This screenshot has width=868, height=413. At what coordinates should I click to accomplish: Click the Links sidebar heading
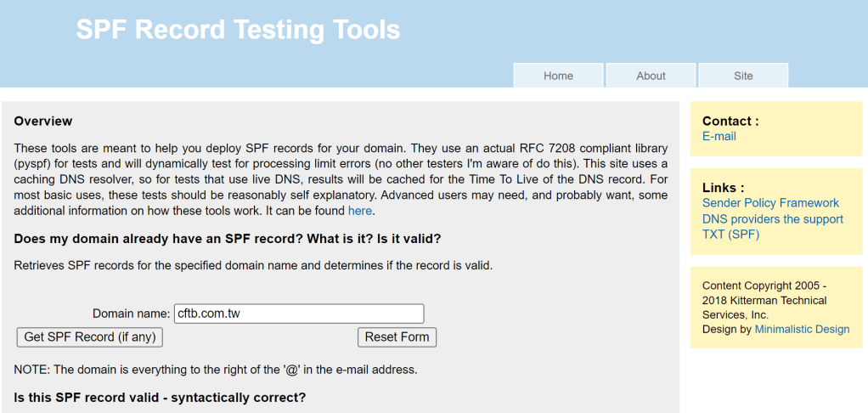point(723,187)
